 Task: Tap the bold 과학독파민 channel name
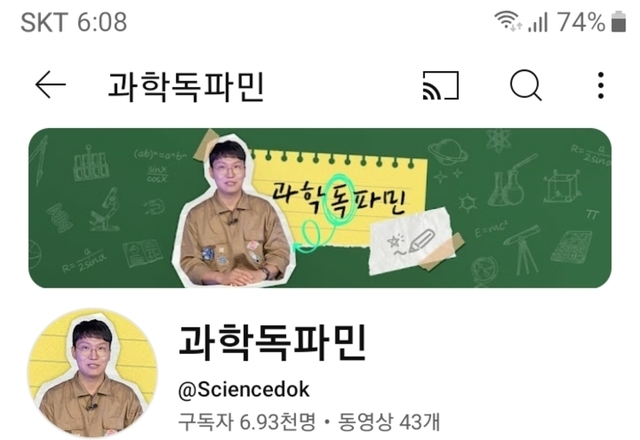[272, 342]
